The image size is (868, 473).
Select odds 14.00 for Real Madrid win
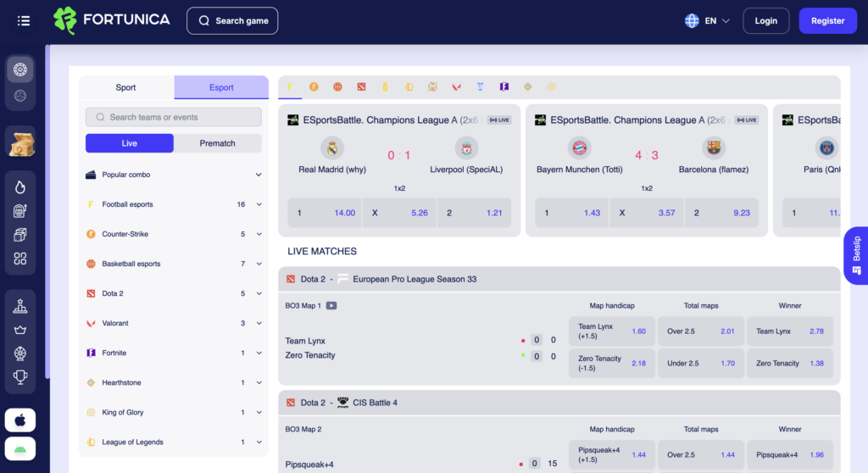click(325, 213)
